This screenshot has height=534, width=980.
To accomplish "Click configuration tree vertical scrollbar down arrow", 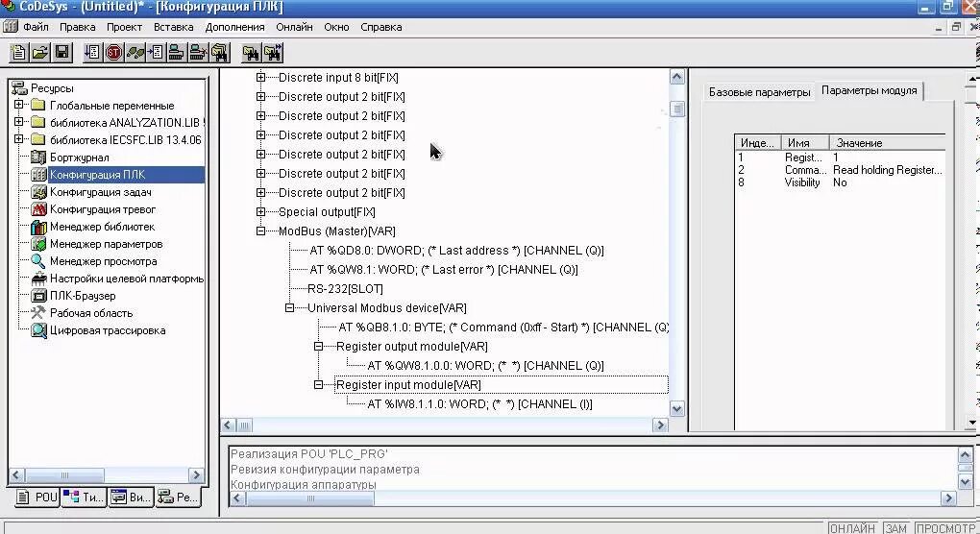I will (x=677, y=409).
